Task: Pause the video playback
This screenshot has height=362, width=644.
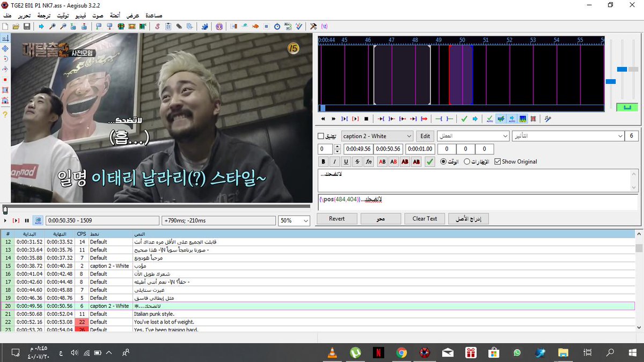Action: click(26, 220)
